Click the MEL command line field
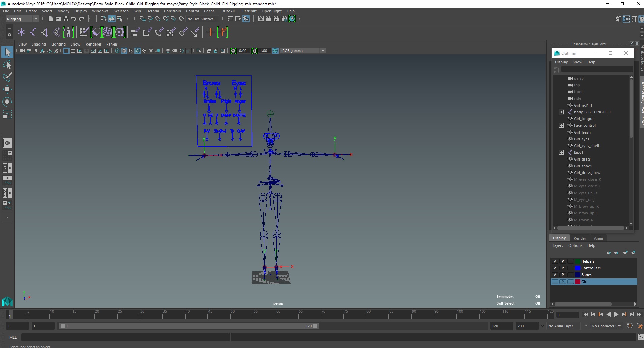This screenshot has width=644, height=348. [125, 337]
